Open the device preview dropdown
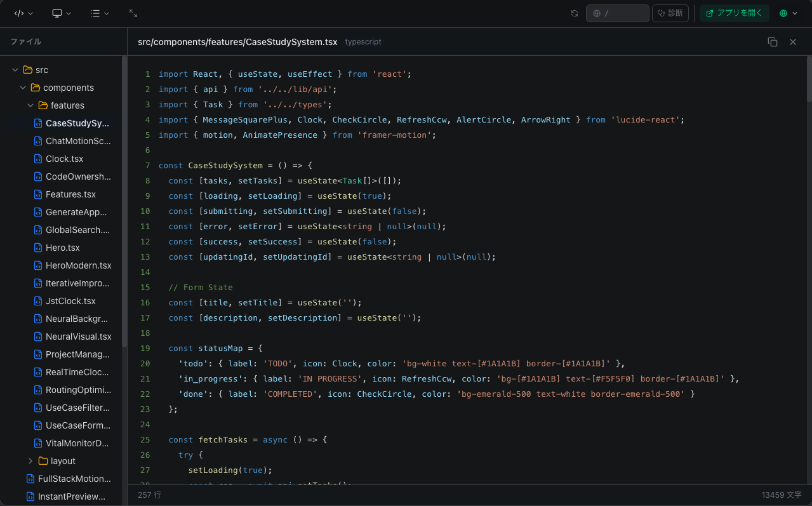812x506 pixels. [x=62, y=13]
